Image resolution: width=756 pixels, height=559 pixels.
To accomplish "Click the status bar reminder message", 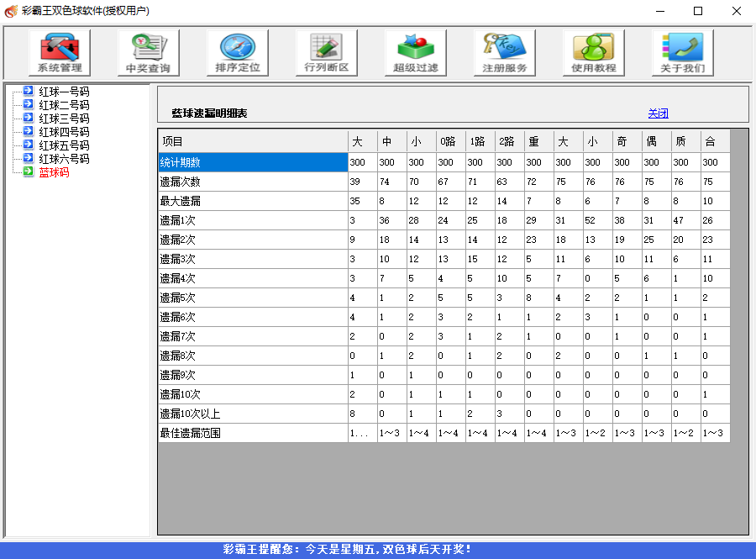I will pyautogui.click(x=347, y=550).
